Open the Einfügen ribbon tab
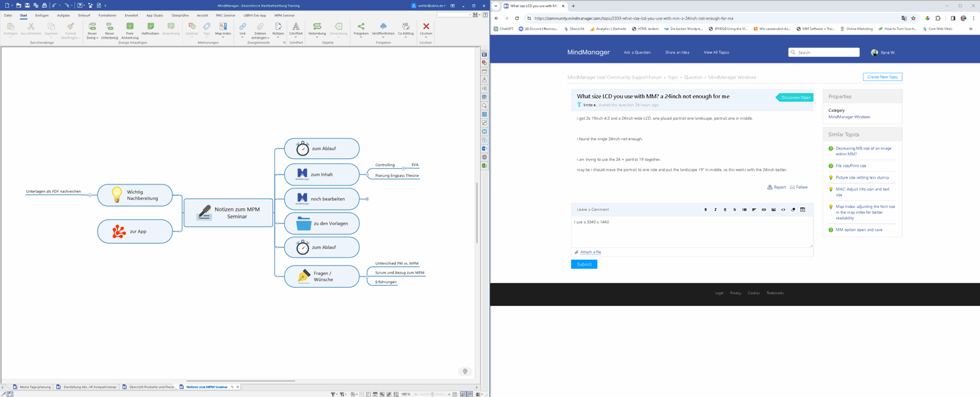 pyautogui.click(x=42, y=15)
